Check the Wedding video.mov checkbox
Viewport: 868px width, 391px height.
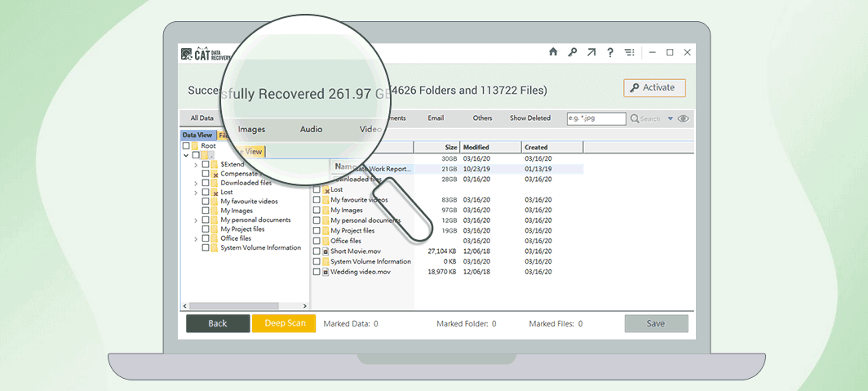pos(317,272)
